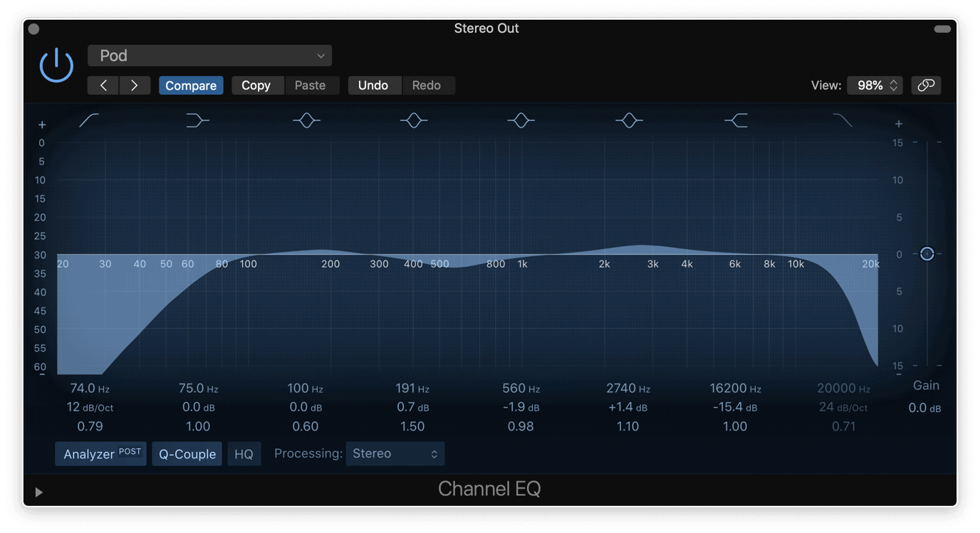The image size is (980, 533).
Task: Click the Undo button
Action: coord(373,85)
